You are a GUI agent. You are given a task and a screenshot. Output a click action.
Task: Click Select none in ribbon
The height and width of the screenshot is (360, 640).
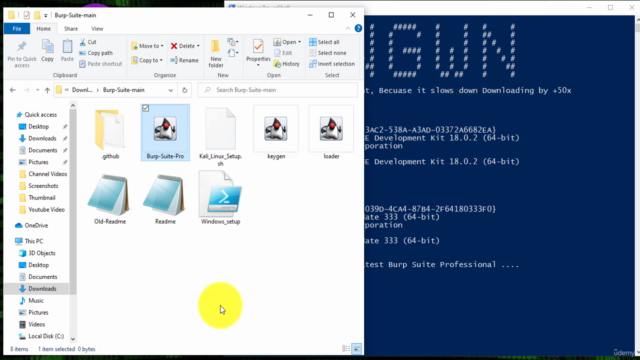(328, 53)
